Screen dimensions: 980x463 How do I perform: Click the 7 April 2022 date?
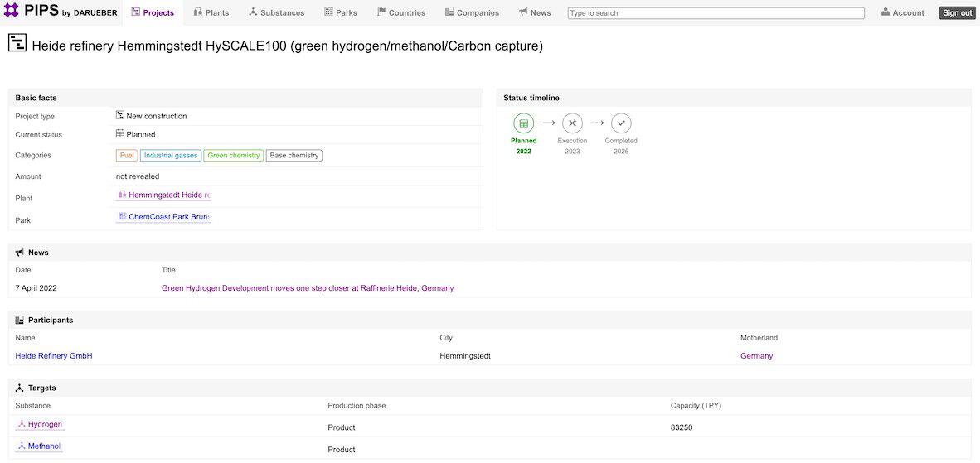[x=36, y=288]
